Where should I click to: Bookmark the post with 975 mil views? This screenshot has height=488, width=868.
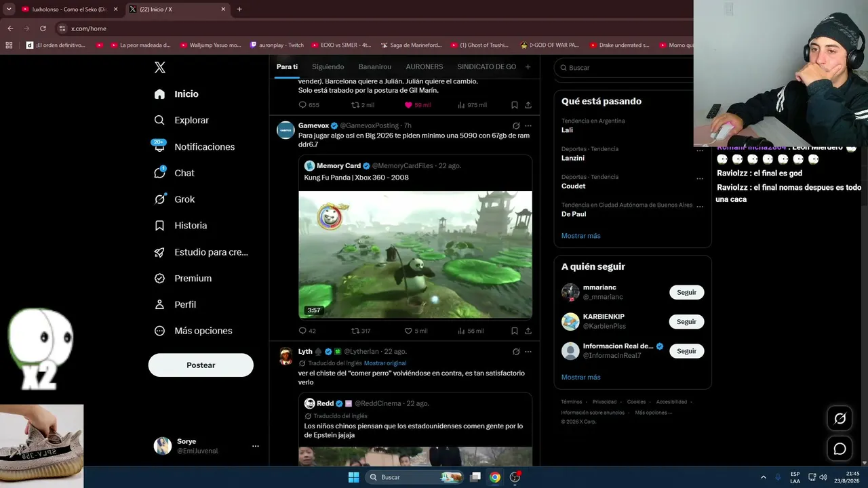(515, 105)
